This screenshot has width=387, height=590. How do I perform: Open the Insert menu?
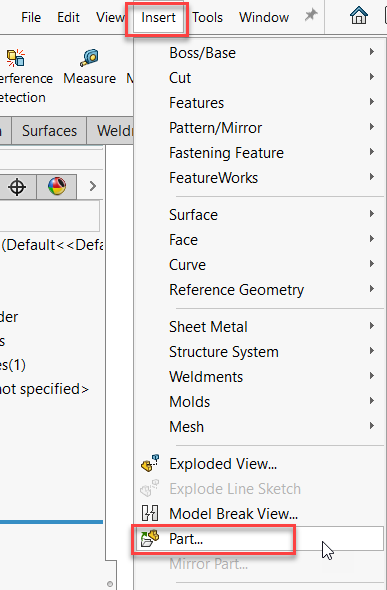tap(158, 17)
